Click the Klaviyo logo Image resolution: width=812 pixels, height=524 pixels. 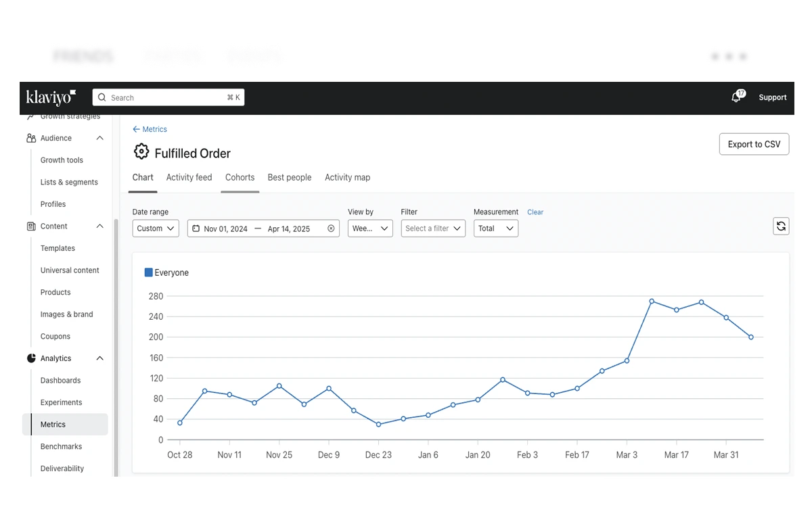tap(51, 97)
